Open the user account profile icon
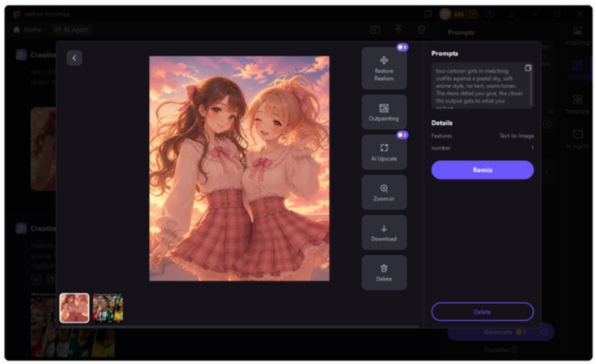596x364 pixels. tap(490, 15)
